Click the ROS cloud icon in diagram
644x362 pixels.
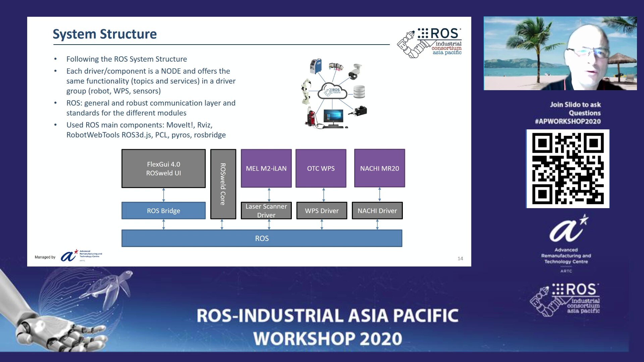click(x=332, y=90)
